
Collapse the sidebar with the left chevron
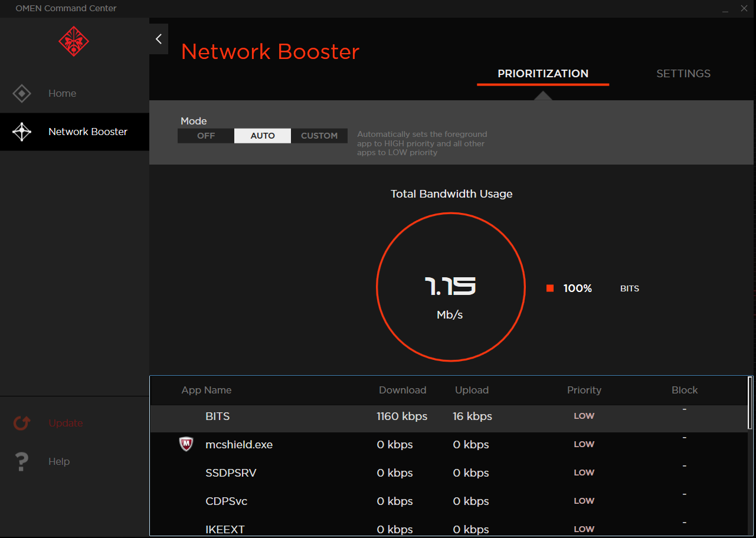tap(158, 39)
